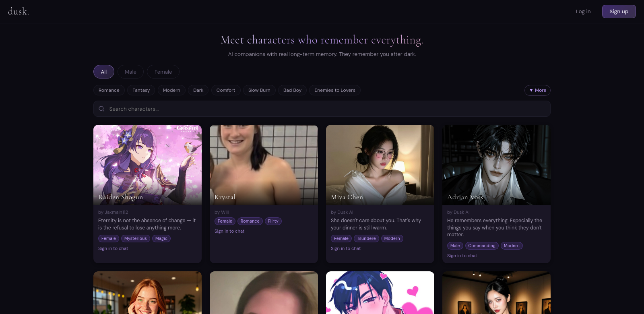Toggle the Fantasy category chip
The height and width of the screenshot is (314, 644).
pos(141,90)
